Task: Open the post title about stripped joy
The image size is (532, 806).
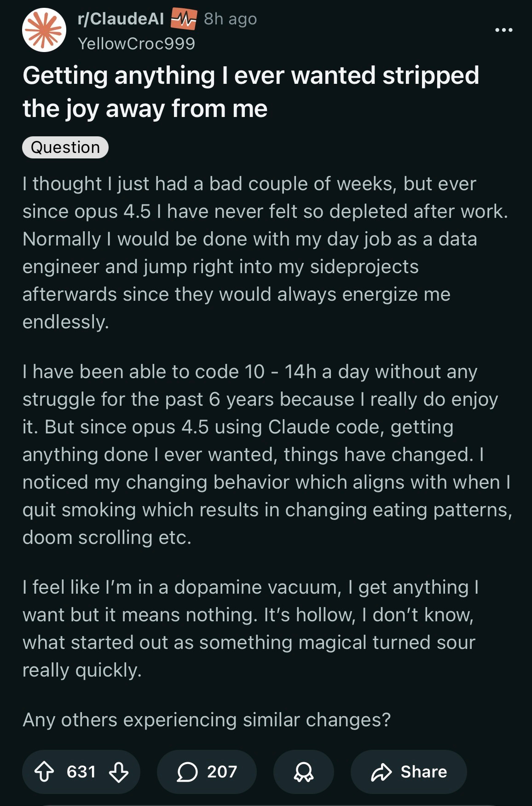Action: point(251,92)
